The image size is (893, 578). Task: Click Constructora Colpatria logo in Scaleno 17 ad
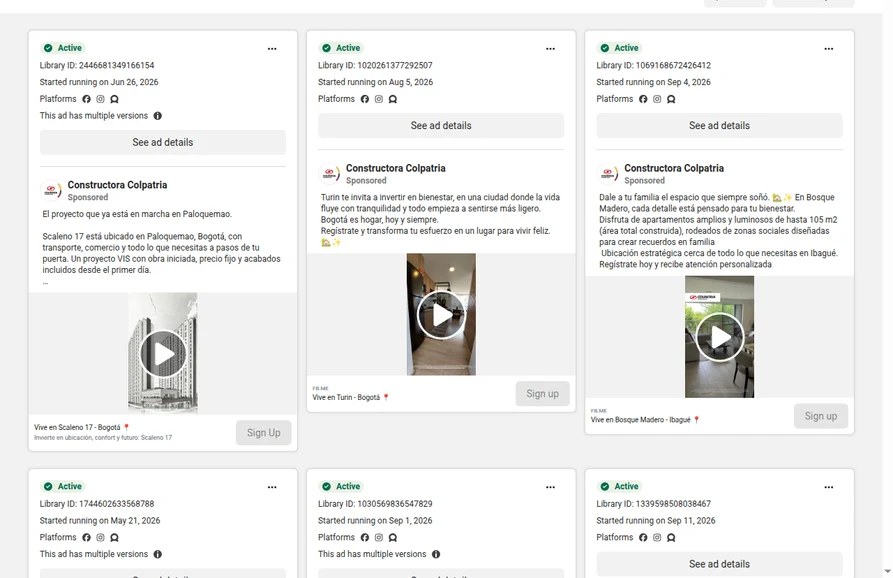[51, 190]
